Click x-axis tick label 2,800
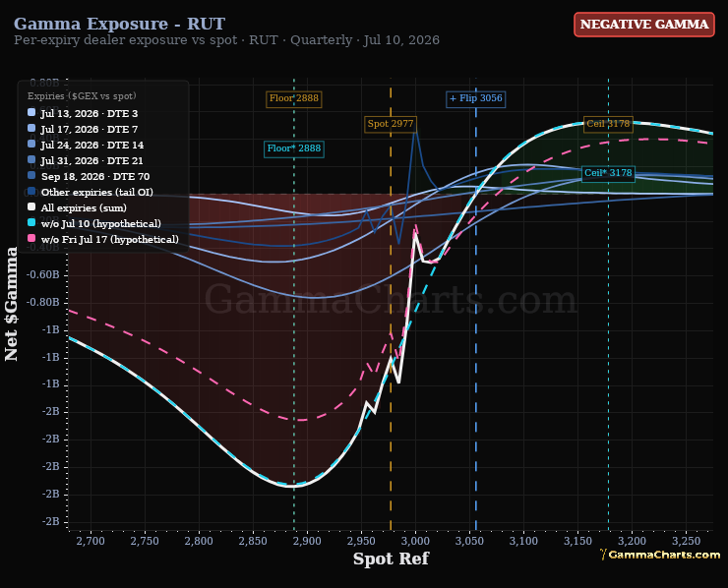Viewport: 728px width, 588px height. [x=199, y=541]
